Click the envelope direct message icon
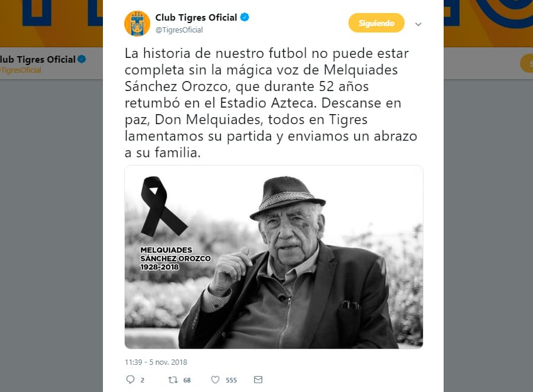Image resolution: width=533 pixels, height=392 pixels. [x=259, y=380]
